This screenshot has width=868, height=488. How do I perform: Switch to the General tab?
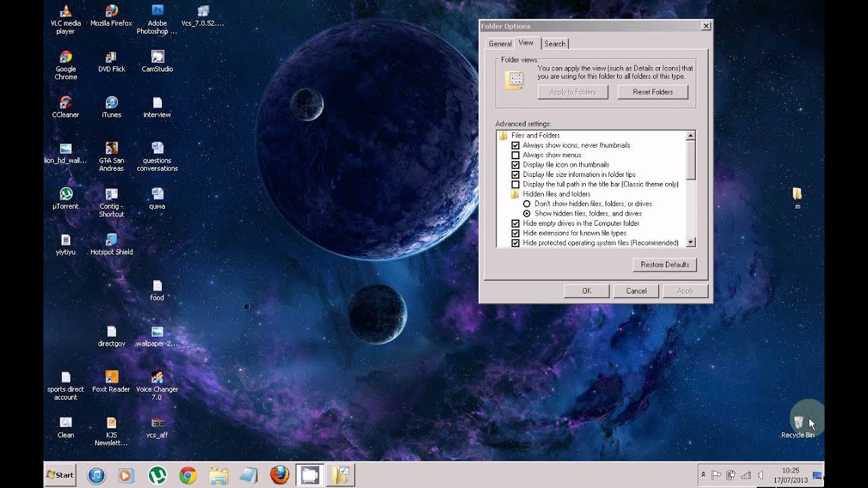[500, 44]
